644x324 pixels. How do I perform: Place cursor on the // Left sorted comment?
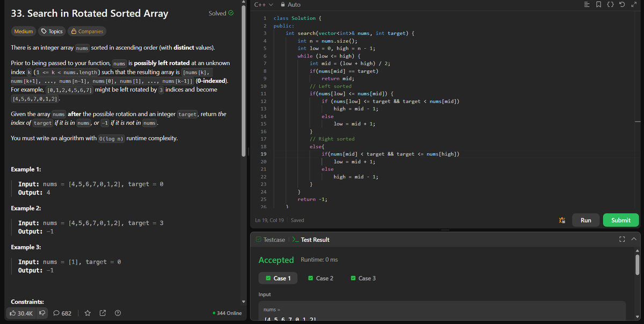(331, 86)
